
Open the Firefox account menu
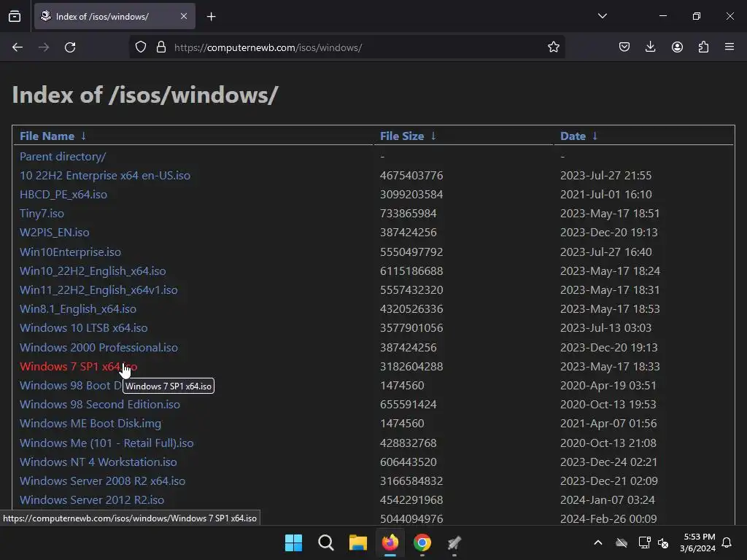[x=677, y=47]
